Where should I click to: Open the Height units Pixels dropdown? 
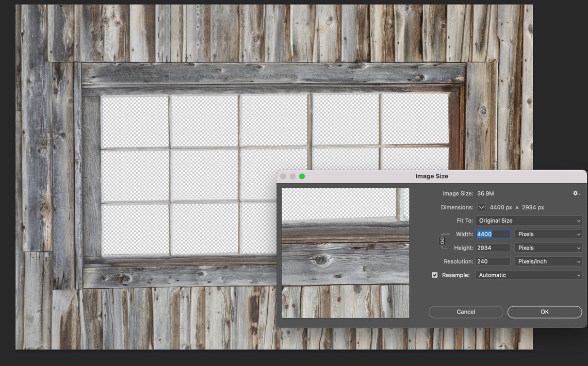point(548,247)
